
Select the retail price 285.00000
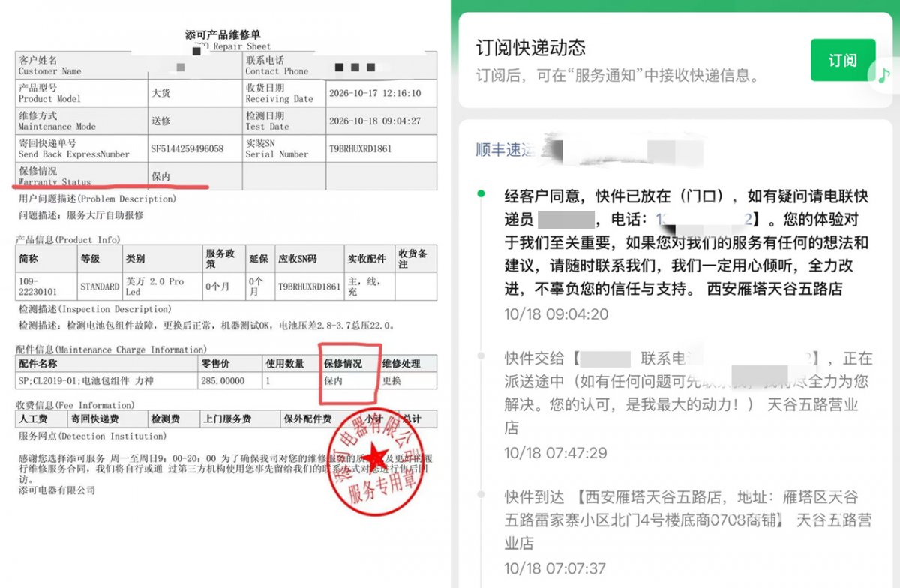coord(223,381)
